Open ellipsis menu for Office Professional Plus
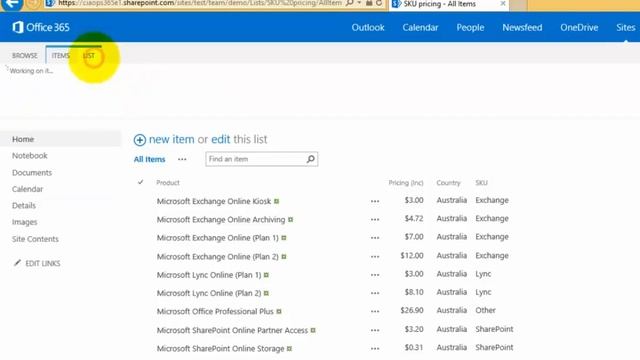This screenshot has height=360, width=640. pyautogui.click(x=375, y=311)
